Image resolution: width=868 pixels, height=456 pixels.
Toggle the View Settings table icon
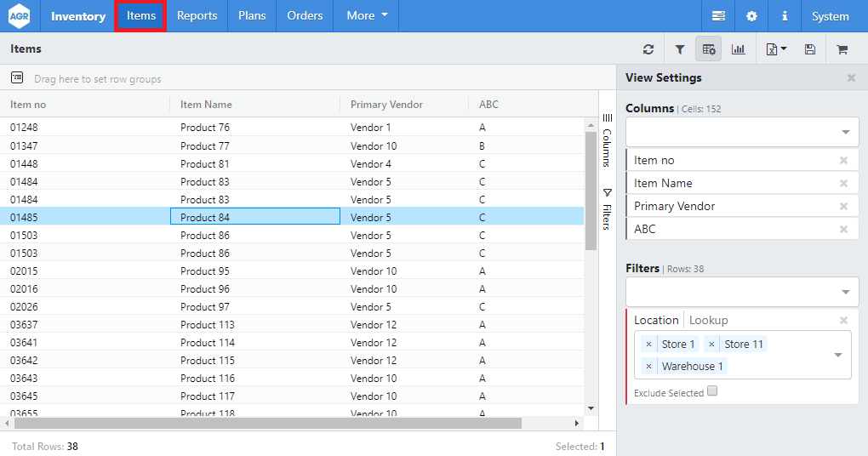pos(708,49)
